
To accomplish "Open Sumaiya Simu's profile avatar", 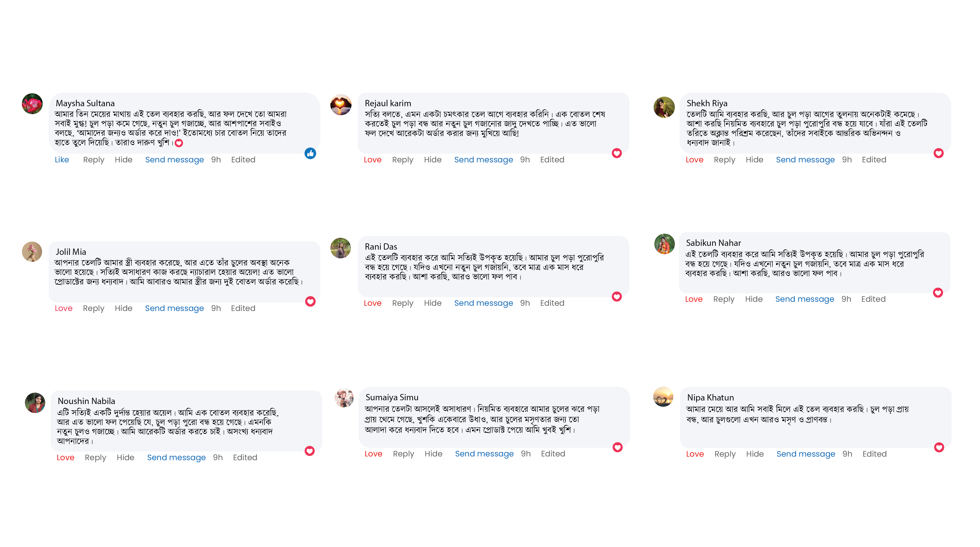I will pos(344,398).
